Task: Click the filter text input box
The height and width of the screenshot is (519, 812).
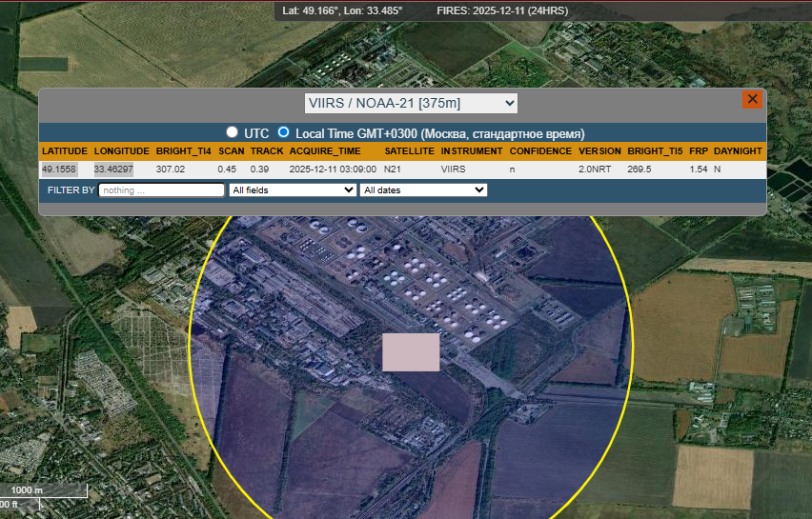Action: (x=161, y=190)
